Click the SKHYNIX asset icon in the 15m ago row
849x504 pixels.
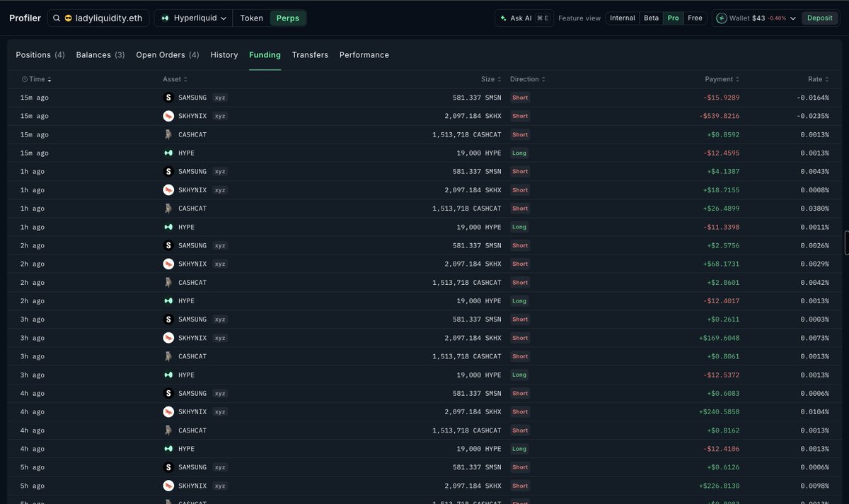(x=168, y=116)
